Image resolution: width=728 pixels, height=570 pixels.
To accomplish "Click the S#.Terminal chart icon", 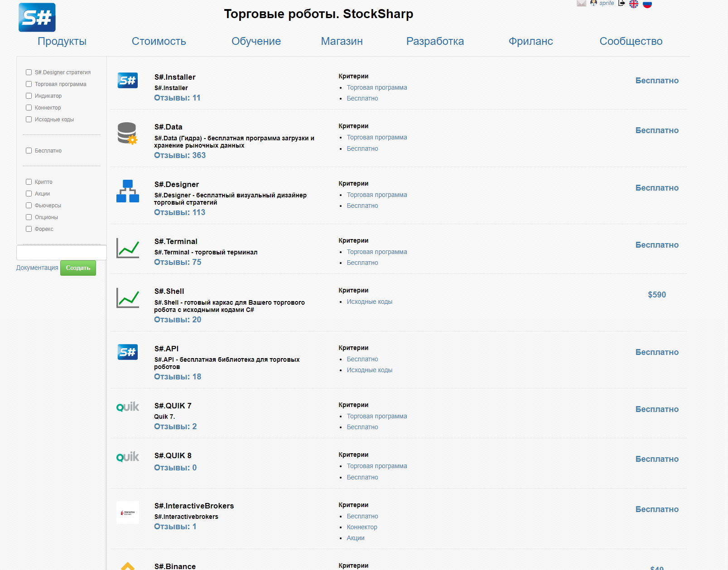I will tap(127, 248).
